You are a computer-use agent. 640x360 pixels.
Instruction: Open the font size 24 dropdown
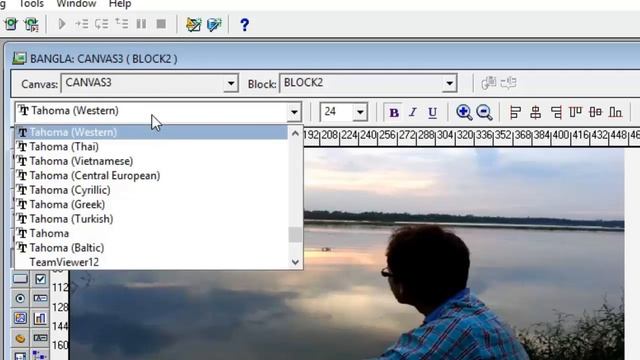(x=360, y=112)
